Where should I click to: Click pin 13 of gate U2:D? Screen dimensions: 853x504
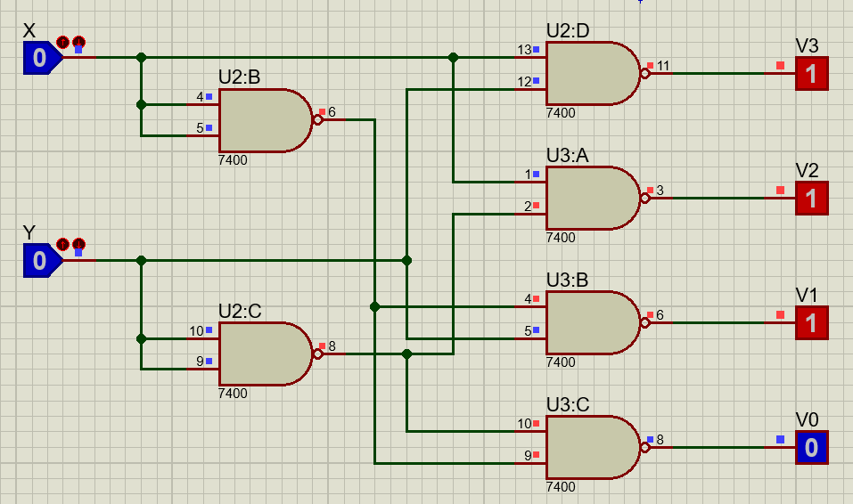point(534,58)
